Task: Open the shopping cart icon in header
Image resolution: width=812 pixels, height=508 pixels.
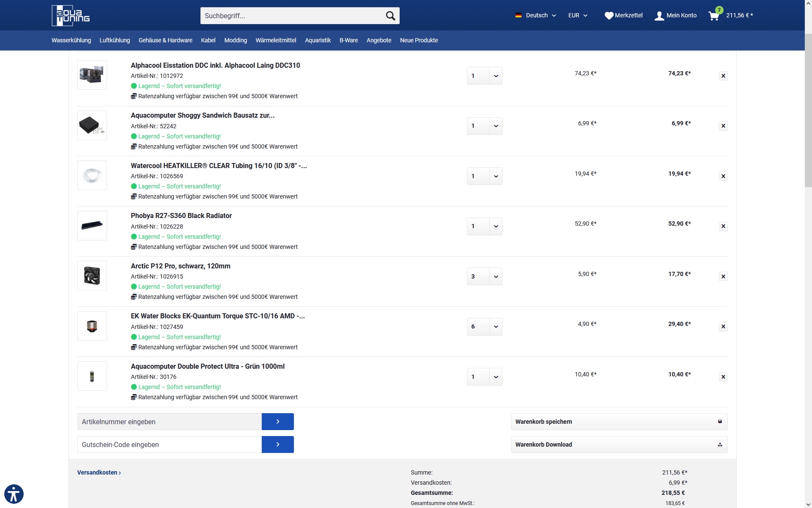Action: tap(713, 16)
